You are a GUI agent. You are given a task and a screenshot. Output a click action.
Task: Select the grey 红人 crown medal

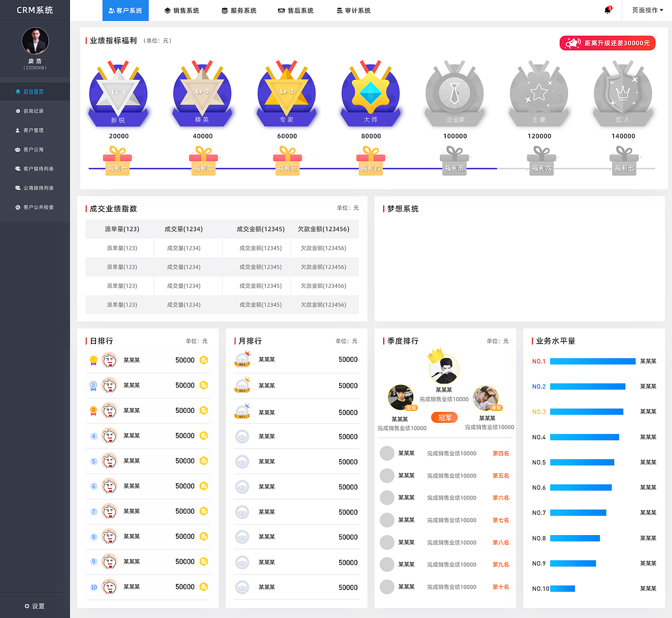(x=623, y=94)
